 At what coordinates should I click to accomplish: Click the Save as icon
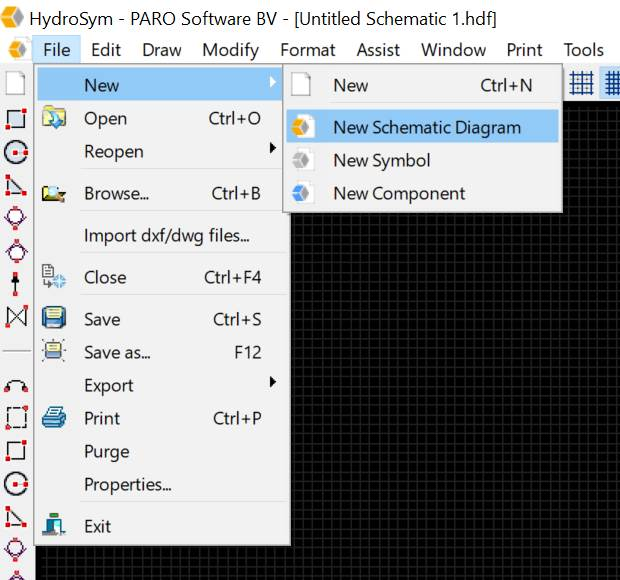click(54, 350)
